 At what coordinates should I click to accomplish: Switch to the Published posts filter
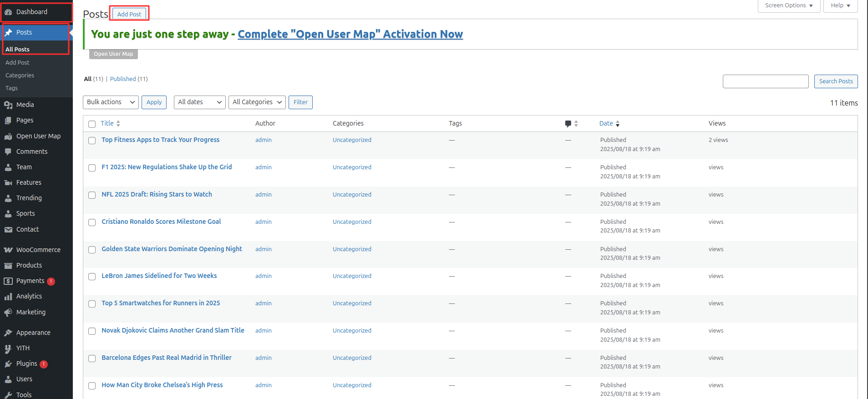[x=123, y=79]
